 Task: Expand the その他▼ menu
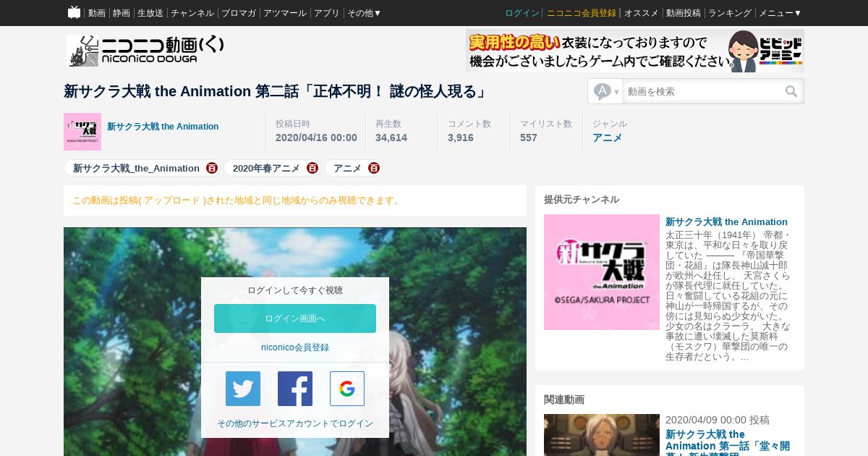click(364, 13)
